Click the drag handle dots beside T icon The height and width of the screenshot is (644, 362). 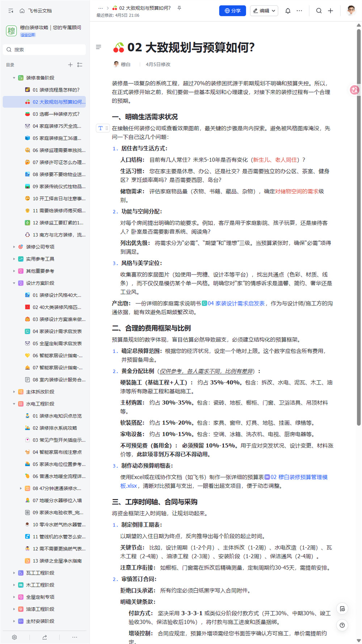[107, 128]
